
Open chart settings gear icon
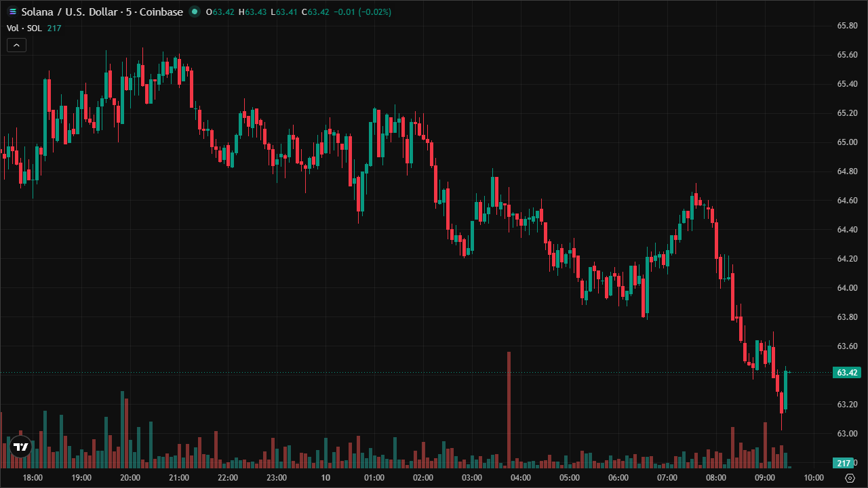coord(850,478)
